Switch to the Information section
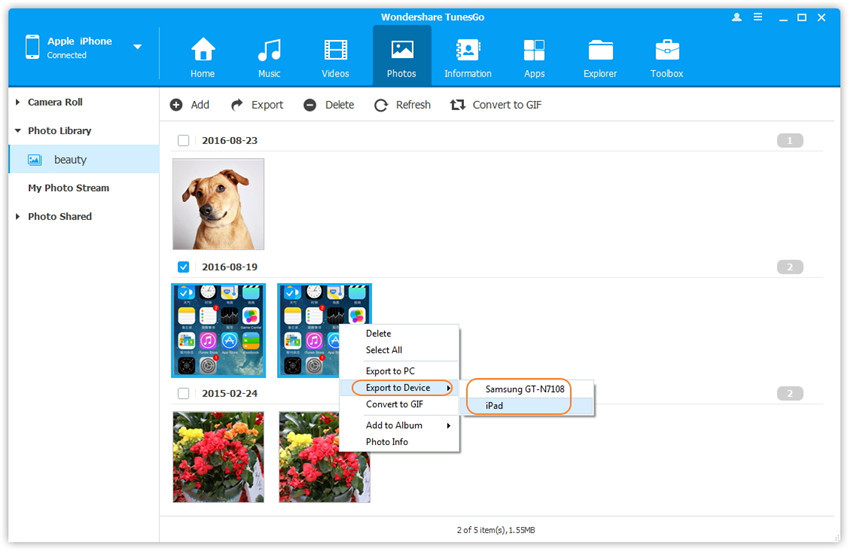 point(467,56)
